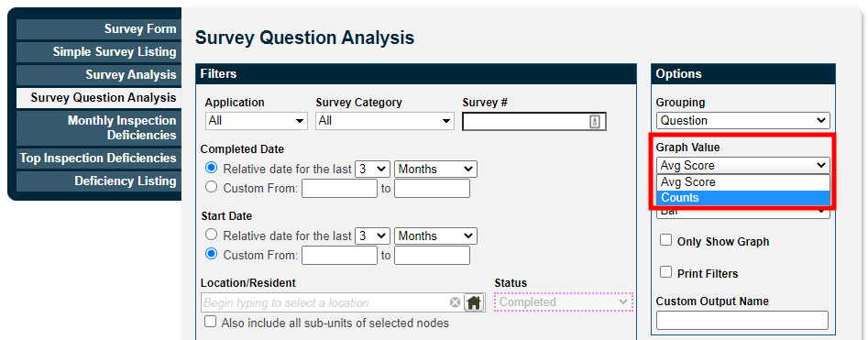Click the lookup icon in the Survey # field

point(595,122)
